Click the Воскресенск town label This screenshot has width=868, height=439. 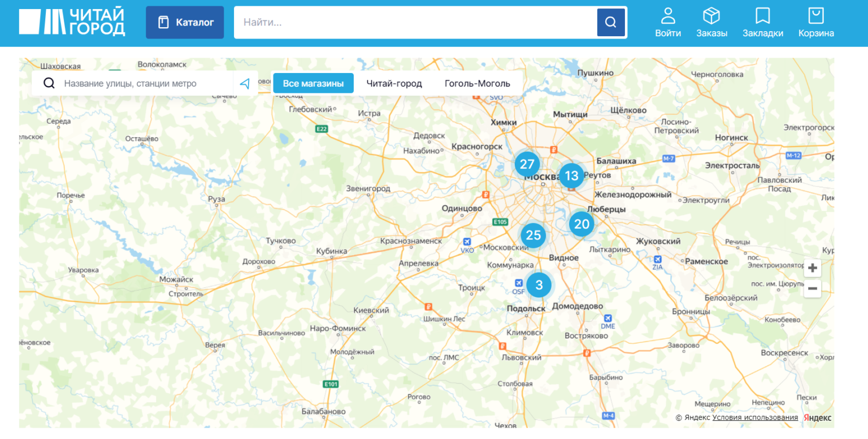tap(784, 352)
